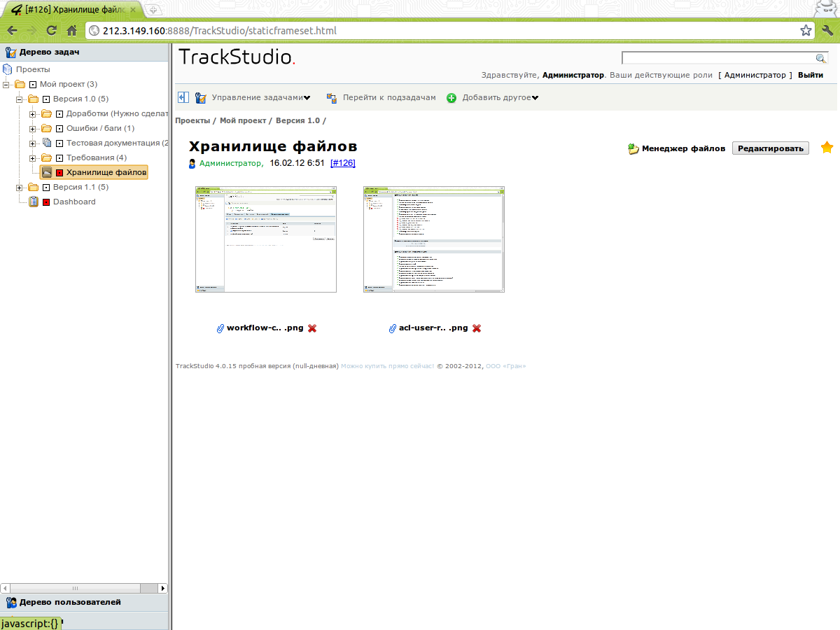Select the [#126] Хранилище файлов browser tab
Image resolution: width=840 pixels, height=630 pixels.
point(72,10)
